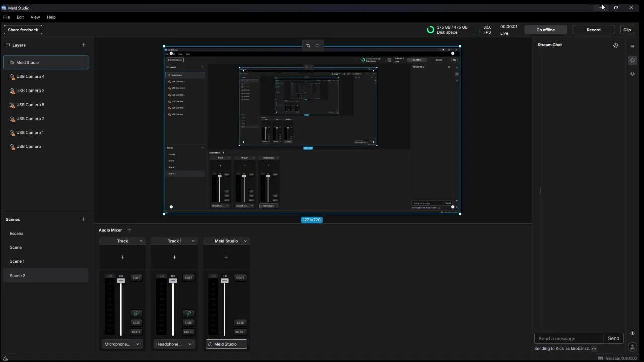Open the Microphone source dropdown
644x362 pixels.
pos(122,344)
